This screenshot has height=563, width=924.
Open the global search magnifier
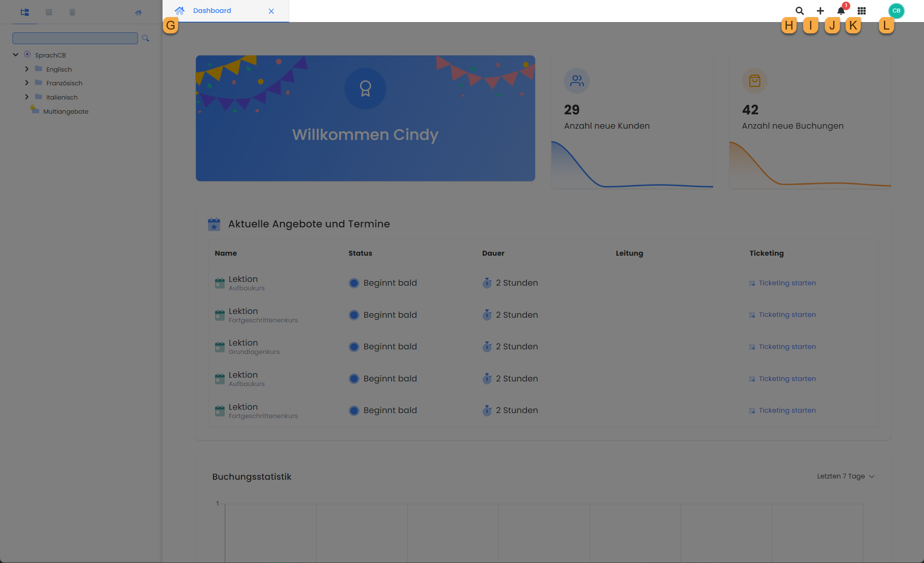click(x=799, y=10)
